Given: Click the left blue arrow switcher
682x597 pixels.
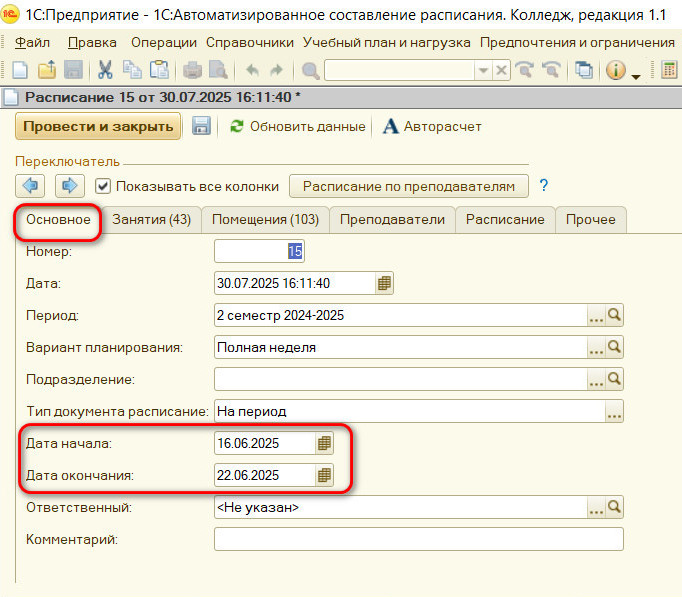Looking at the screenshot, I should (x=30, y=186).
